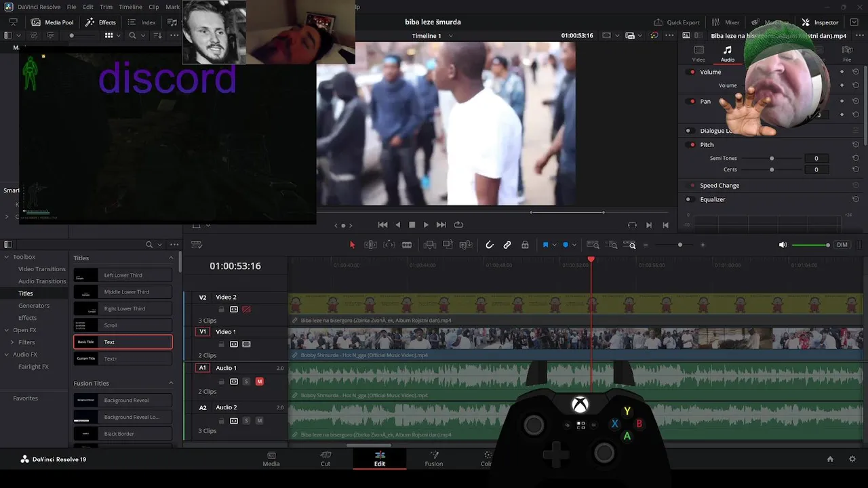Open the File menu

point(71,7)
